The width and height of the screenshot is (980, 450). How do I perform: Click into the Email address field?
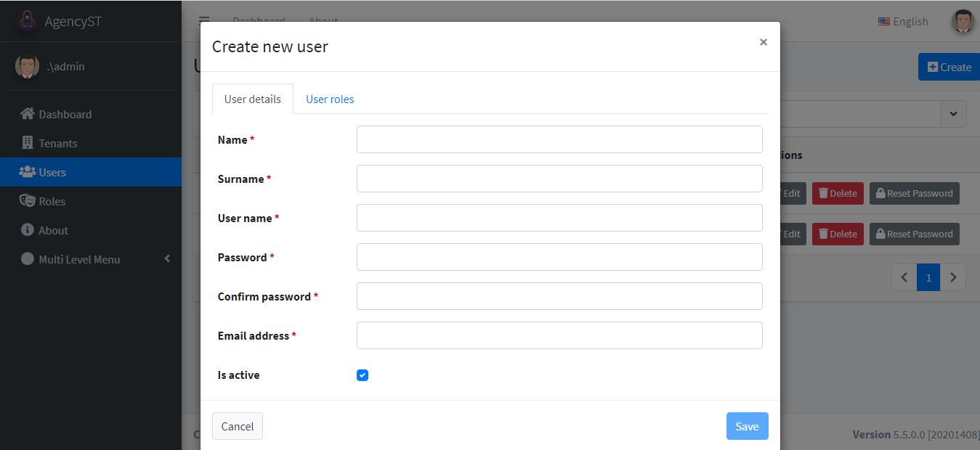pos(559,335)
